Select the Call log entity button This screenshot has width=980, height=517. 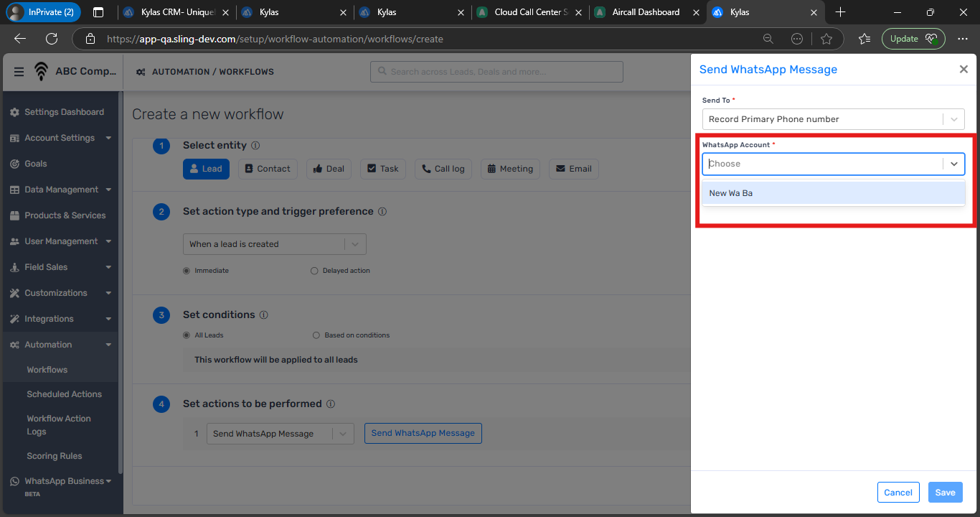click(443, 169)
